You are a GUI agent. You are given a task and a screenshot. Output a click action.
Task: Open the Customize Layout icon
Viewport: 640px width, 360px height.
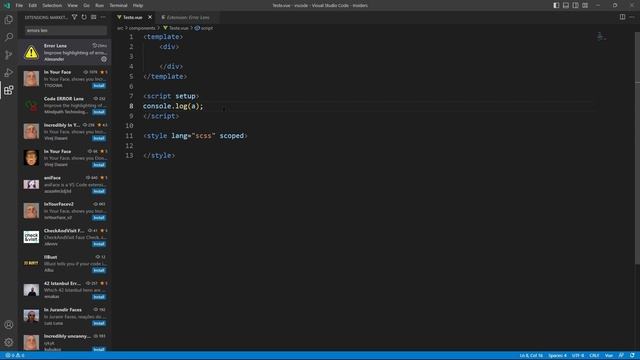click(585, 5)
